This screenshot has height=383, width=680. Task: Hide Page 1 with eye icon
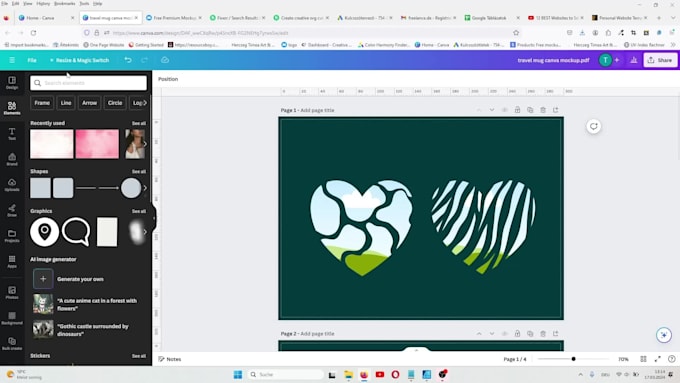504,110
